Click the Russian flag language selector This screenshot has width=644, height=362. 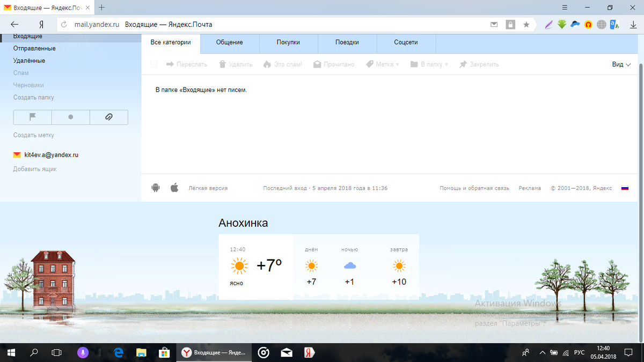pos(625,188)
